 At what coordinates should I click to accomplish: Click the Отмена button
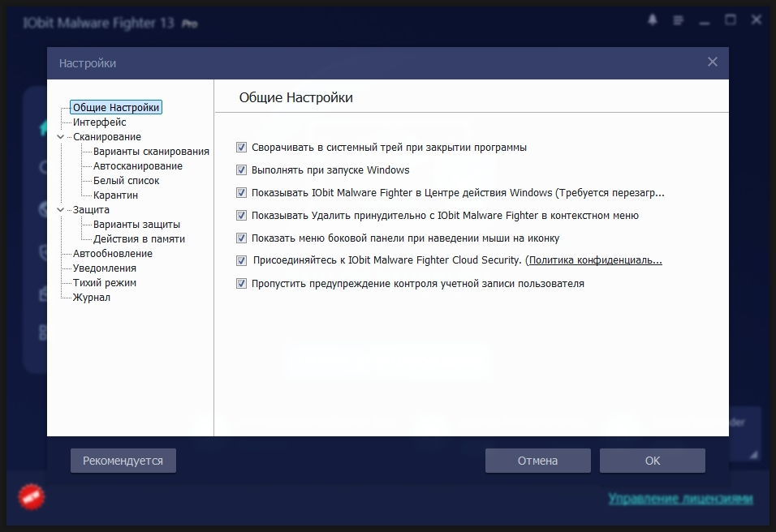537,461
